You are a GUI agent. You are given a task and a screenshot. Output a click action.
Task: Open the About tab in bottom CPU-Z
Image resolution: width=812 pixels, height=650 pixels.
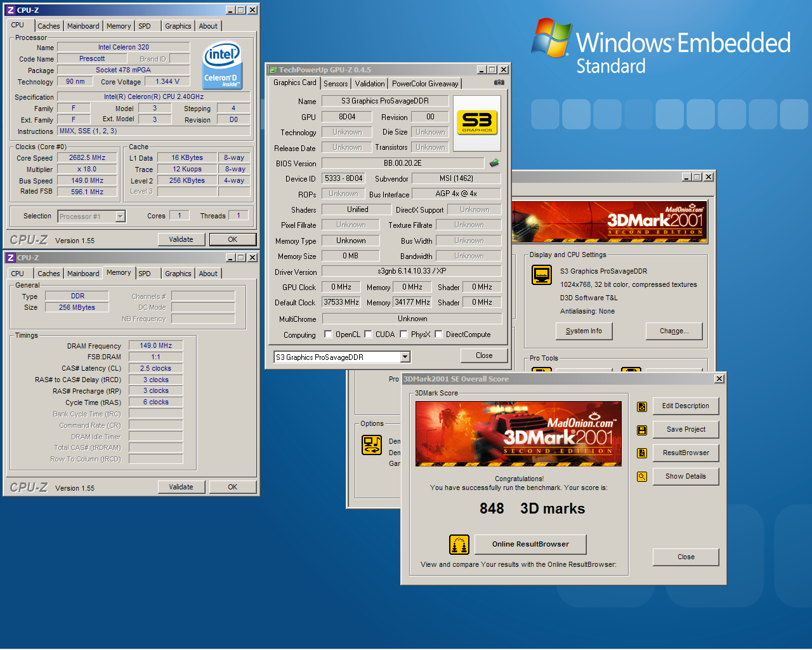(208, 274)
